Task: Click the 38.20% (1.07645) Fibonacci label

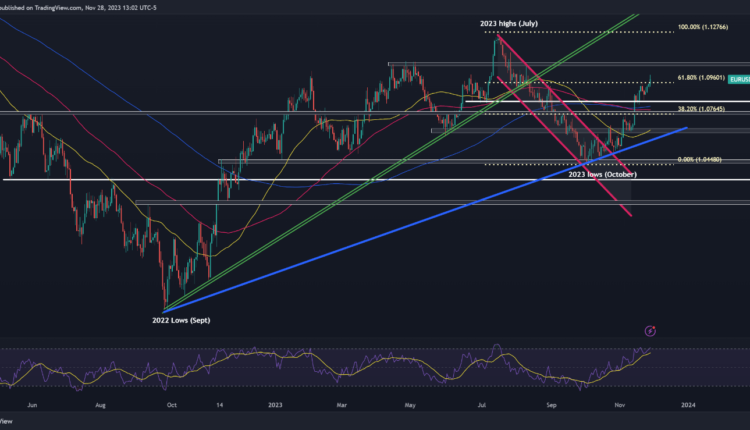Action: [700, 107]
